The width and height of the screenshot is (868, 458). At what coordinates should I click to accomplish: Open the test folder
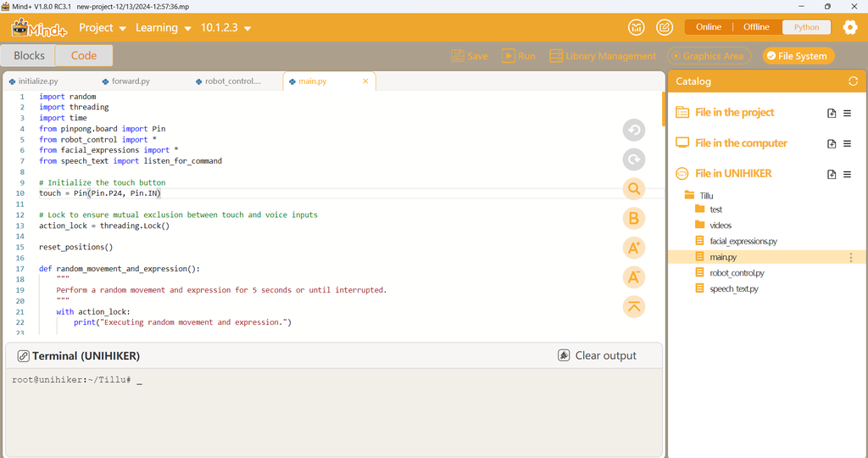point(709,209)
